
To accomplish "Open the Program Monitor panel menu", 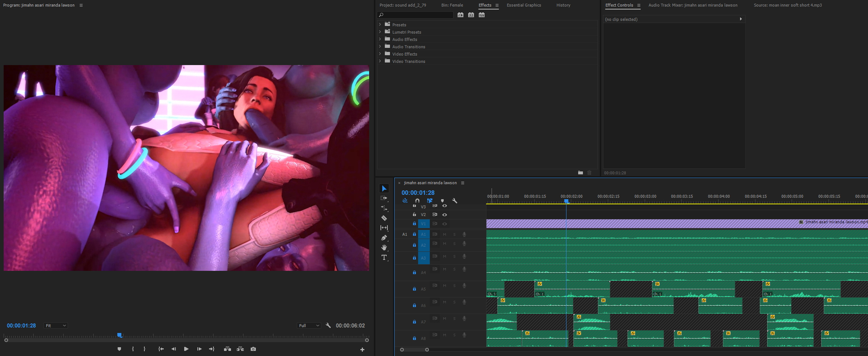I will coord(81,5).
